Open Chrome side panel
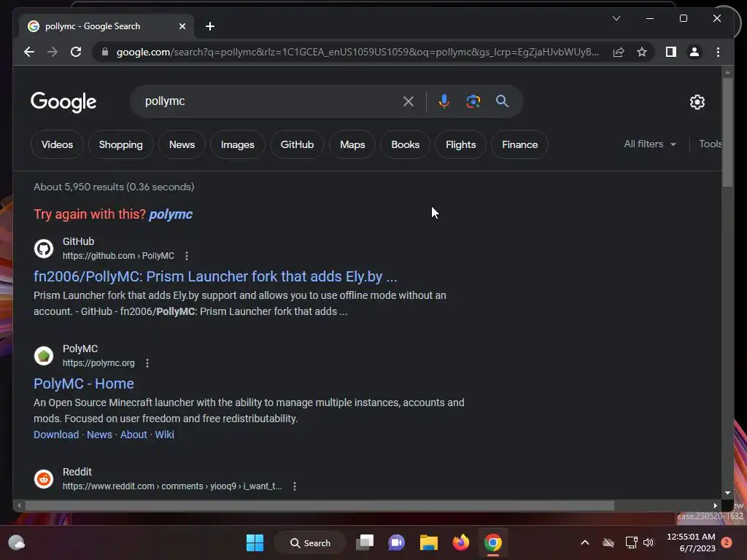Screen dimensions: 747x560 (671, 52)
